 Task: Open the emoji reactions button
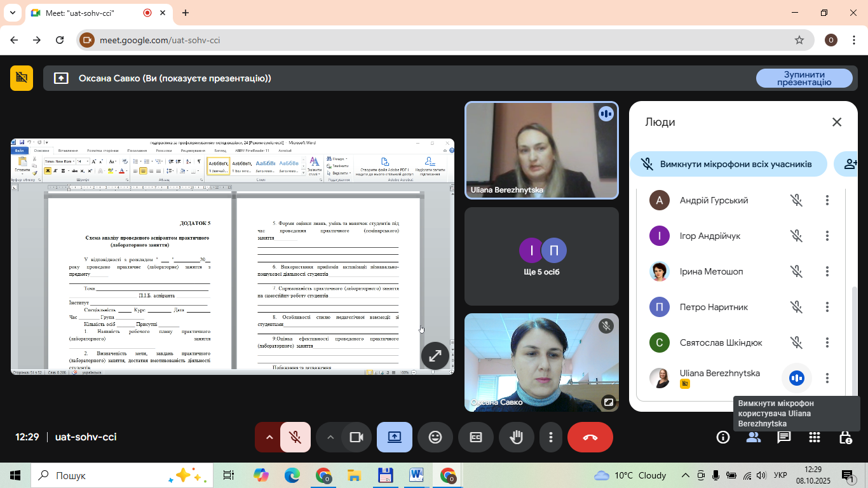435,437
